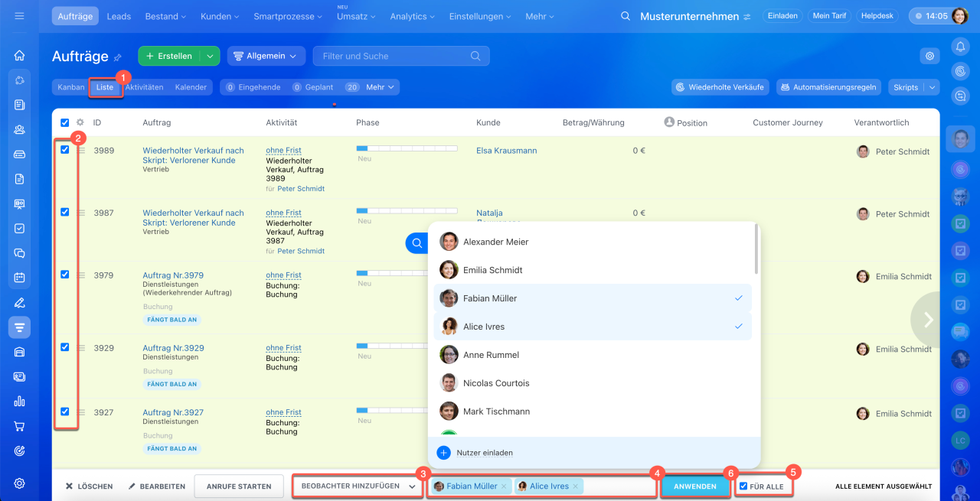Open the calendar icon in left sidebar
The height and width of the screenshot is (501, 980).
pyautogui.click(x=19, y=278)
